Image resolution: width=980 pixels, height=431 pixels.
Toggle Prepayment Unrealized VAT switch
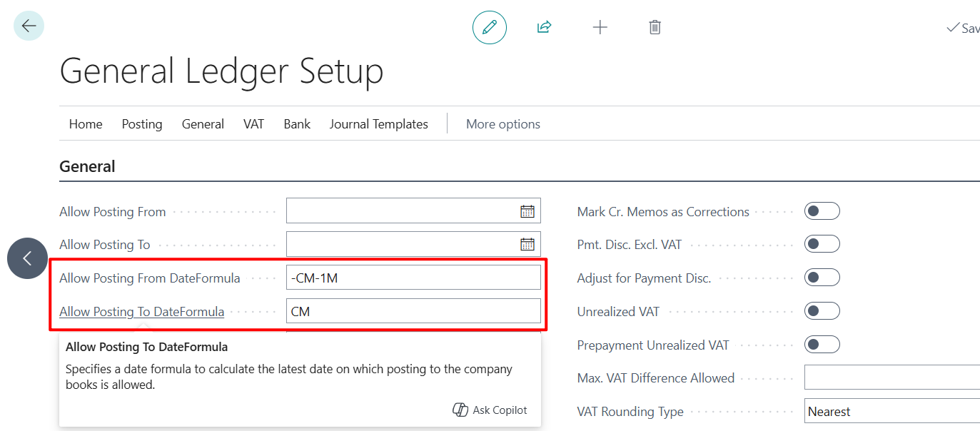click(822, 344)
